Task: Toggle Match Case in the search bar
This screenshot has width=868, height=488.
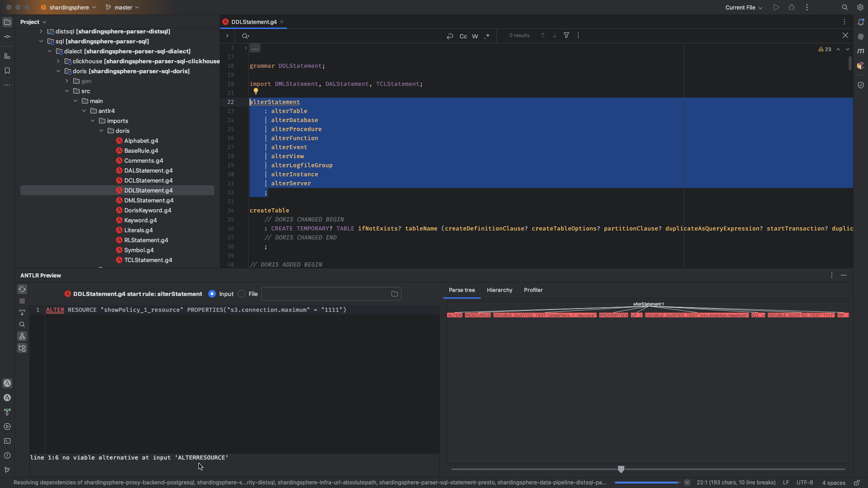Action: coord(463,36)
